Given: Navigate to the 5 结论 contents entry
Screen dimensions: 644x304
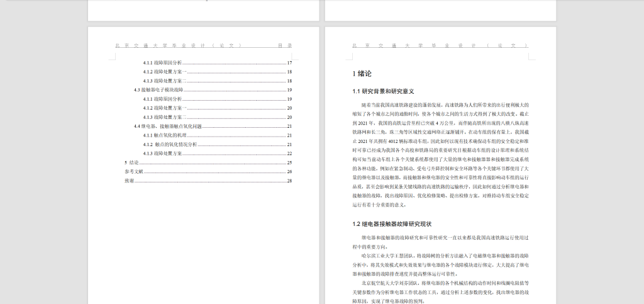Looking at the screenshot, I should pos(131,162).
